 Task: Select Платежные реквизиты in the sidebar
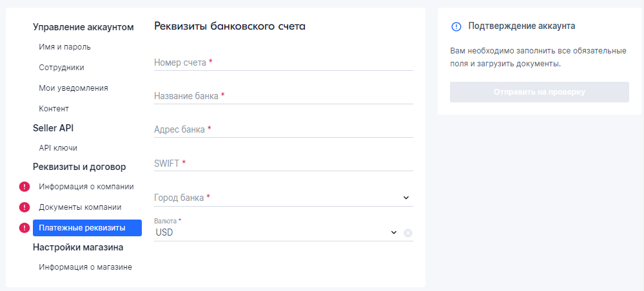point(87,228)
